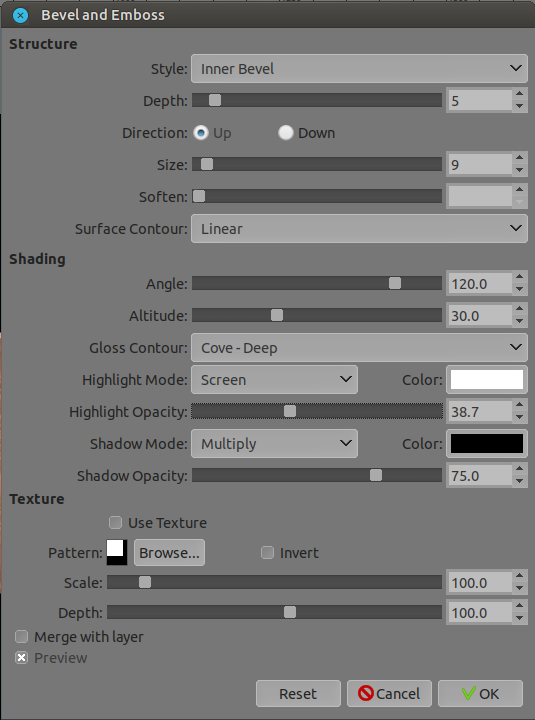Viewport: 535px width, 720px height.
Task: Close the Bevel and Emboss dialog
Action: point(21,15)
